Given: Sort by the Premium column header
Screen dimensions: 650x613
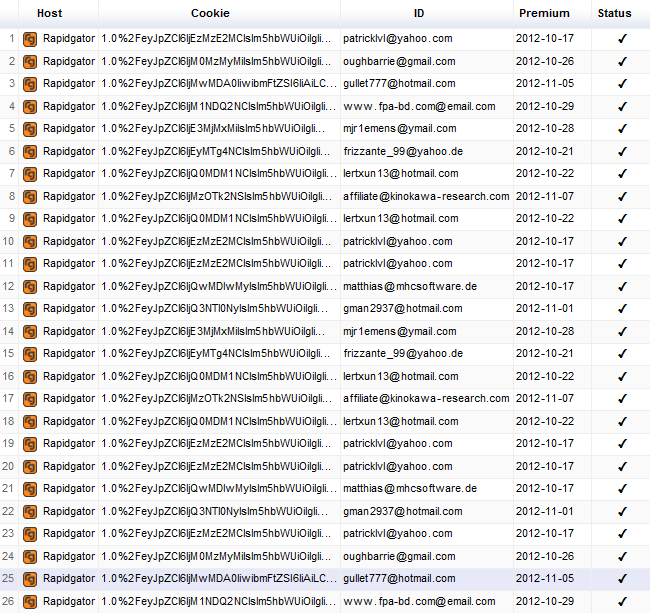Looking at the screenshot, I should pos(544,13).
